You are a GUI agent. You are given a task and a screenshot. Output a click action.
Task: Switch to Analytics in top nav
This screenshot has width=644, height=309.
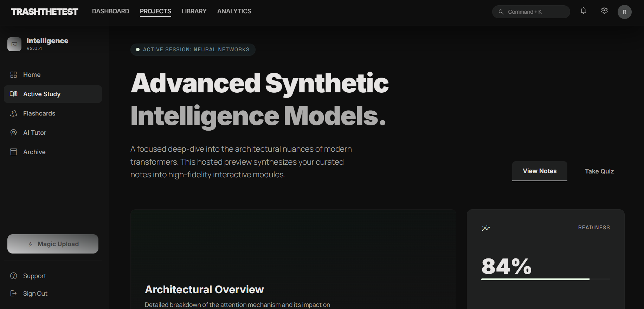tap(234, 11)
